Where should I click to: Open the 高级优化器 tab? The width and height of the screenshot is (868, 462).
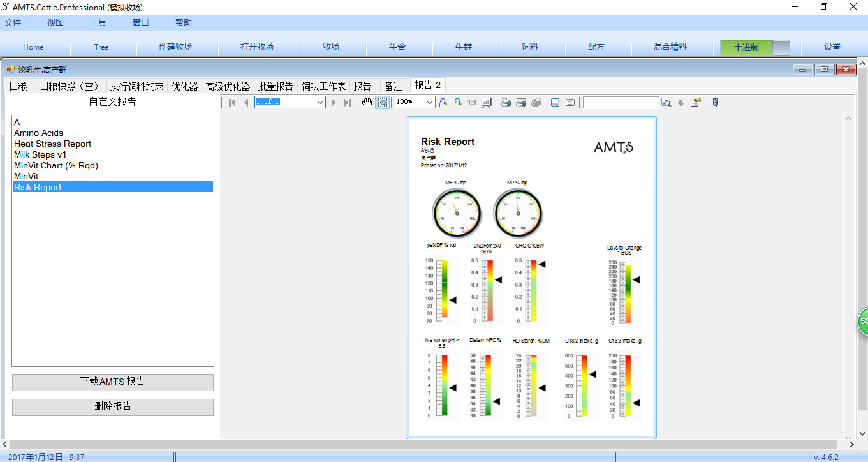pyautogui.click(x=228, y=86)
